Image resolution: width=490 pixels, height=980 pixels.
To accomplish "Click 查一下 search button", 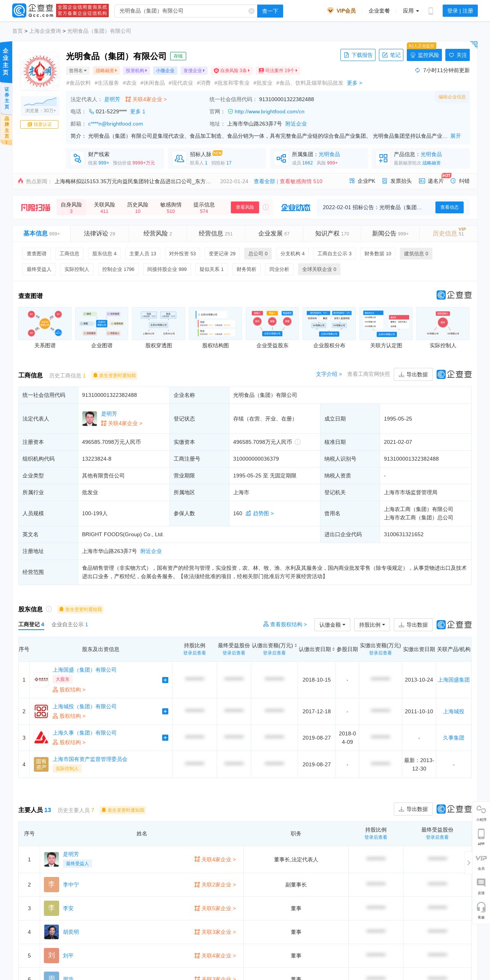I will [x=270, y=11].
